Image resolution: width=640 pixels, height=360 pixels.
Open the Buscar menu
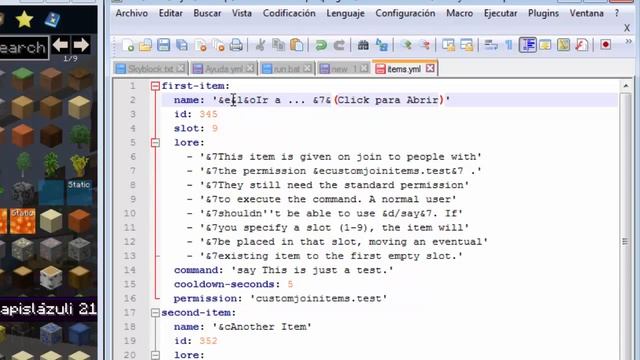[207, 13]
